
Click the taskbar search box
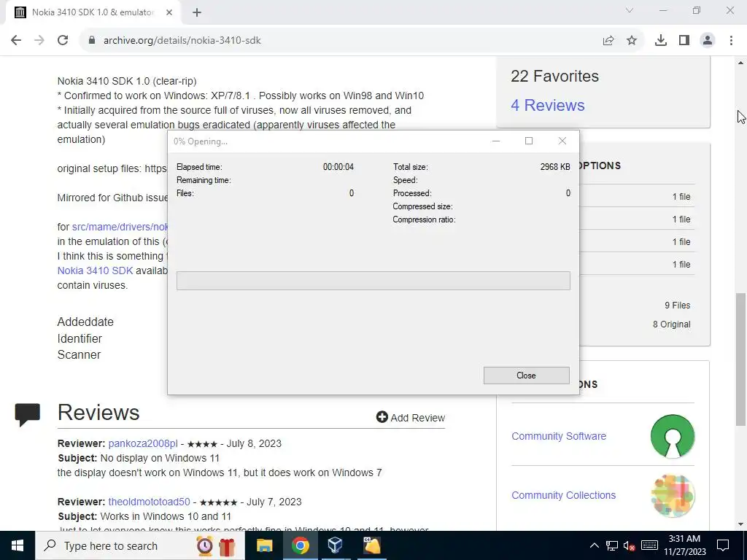(140, 545)
